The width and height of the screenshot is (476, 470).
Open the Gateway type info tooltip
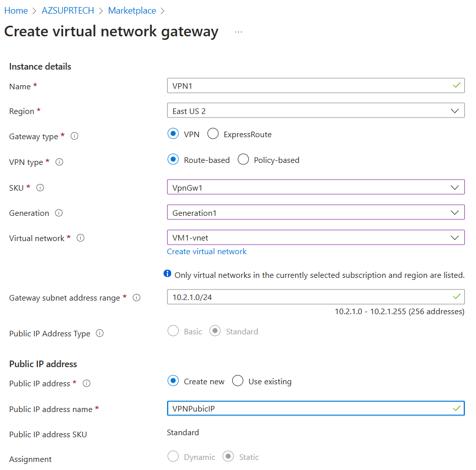[x=74, y=136]
